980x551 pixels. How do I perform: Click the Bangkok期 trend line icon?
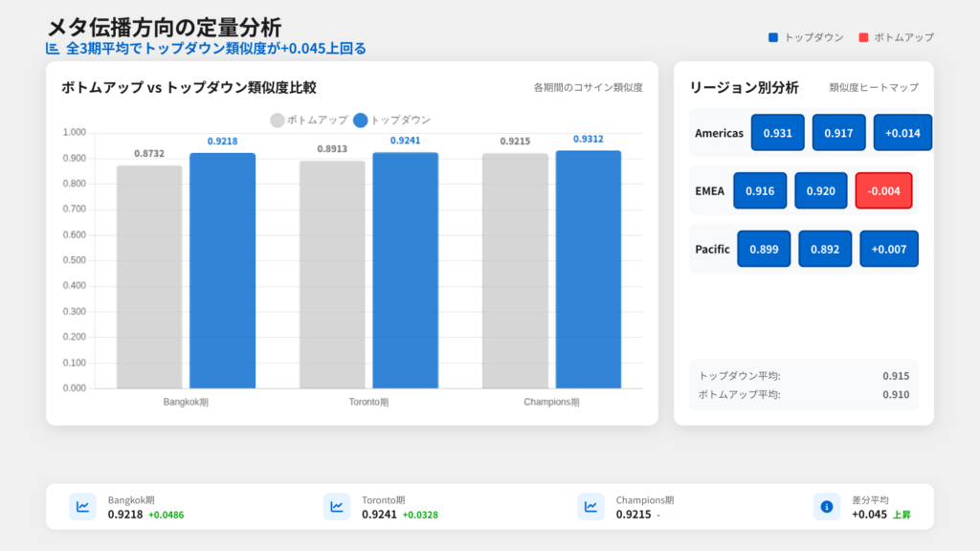click(x=83, y=507)
